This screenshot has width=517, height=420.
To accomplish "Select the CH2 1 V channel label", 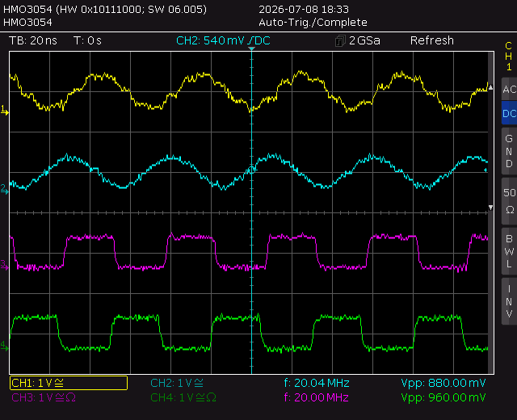I will [177, 383].
